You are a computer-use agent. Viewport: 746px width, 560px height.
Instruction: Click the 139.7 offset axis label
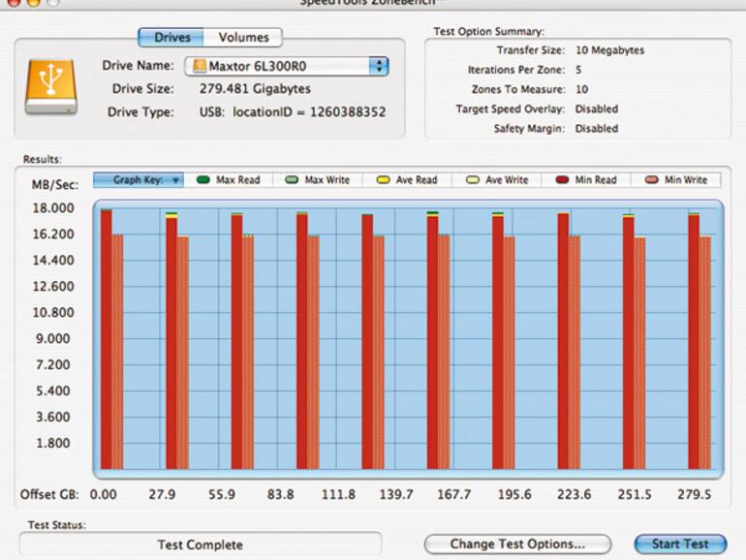tap(396, 494)
